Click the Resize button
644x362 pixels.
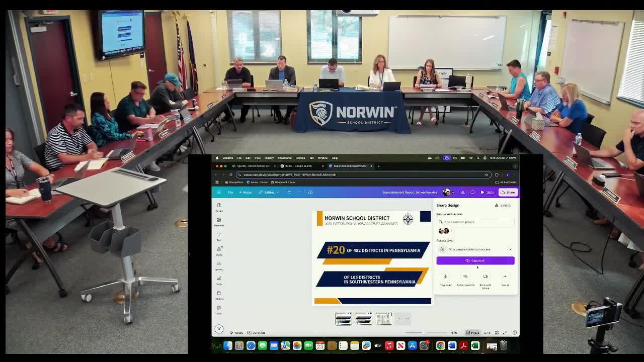(x=246, y=192)
